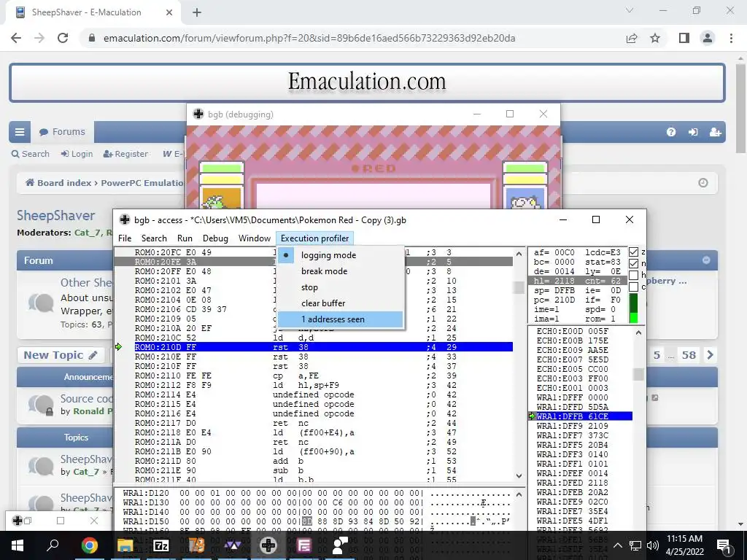Click scroll-up arrow of disassembly pane
747x560 pixels.
pos(519,254)
